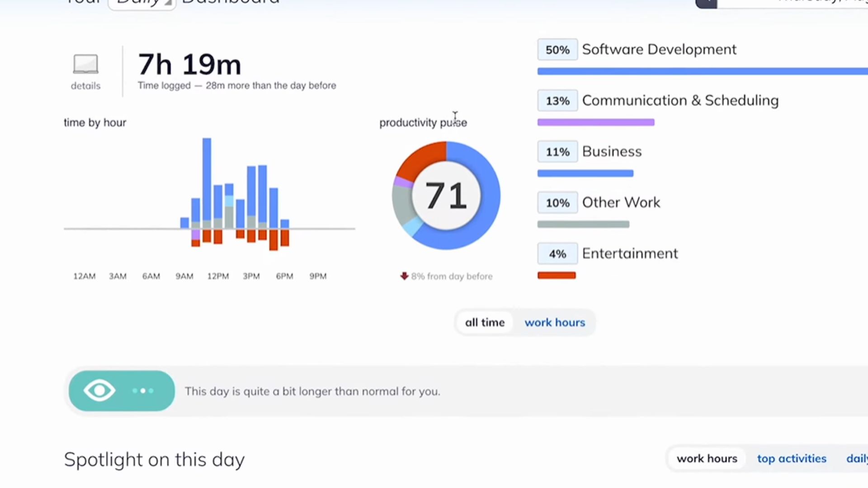Switch to the top activities tab
The height and width of the screenshot is (488, 868).
[792, 459]
